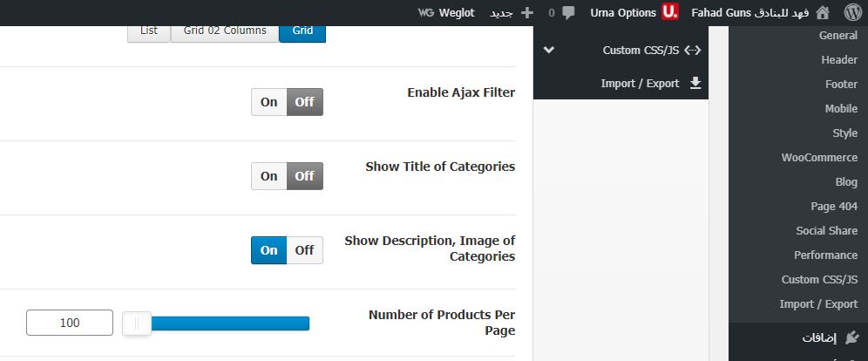Open Mobile in the sidebar submenu

click(842, 108)
